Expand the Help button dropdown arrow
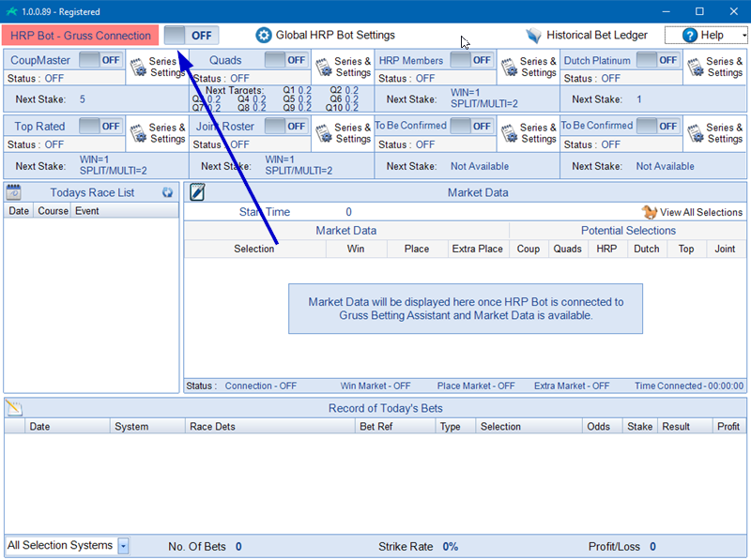 tap(743, 36)
